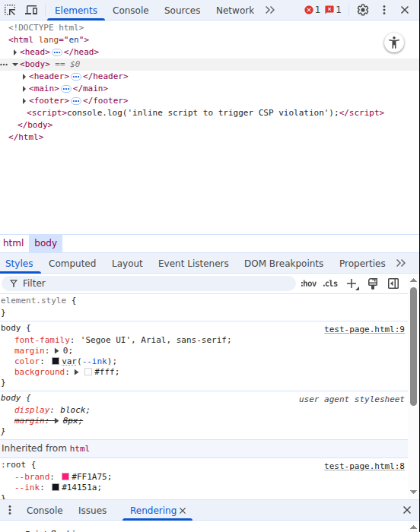Toggle the device toolbar icon

31,10
